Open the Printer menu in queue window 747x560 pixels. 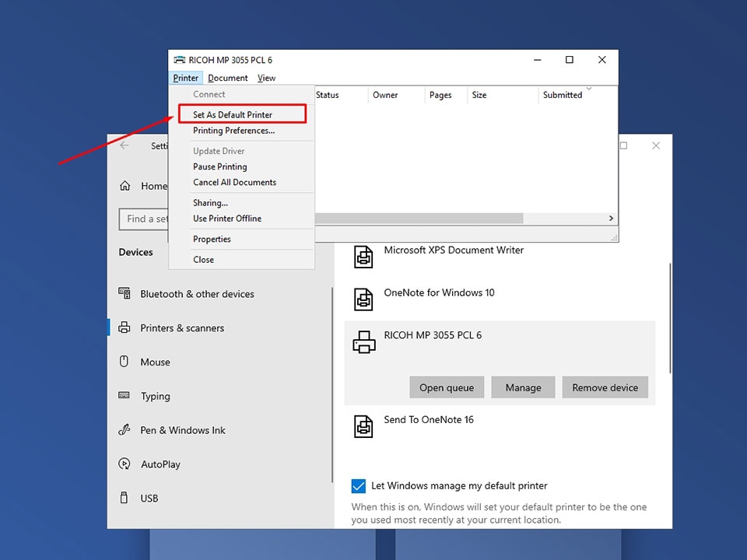[x=186, y=78]
